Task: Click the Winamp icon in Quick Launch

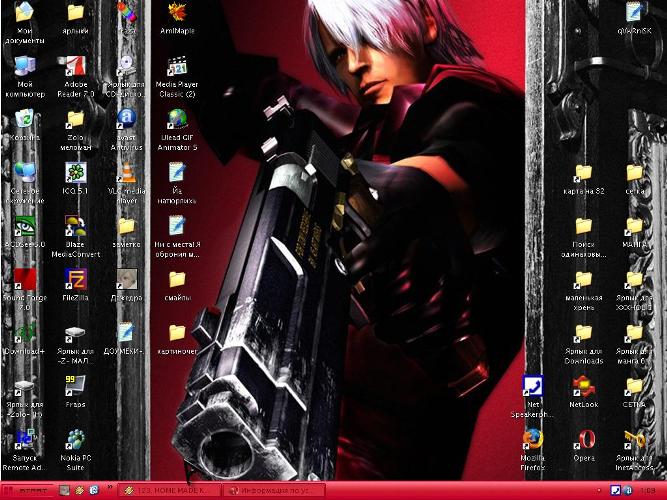Action: [79, 491]
